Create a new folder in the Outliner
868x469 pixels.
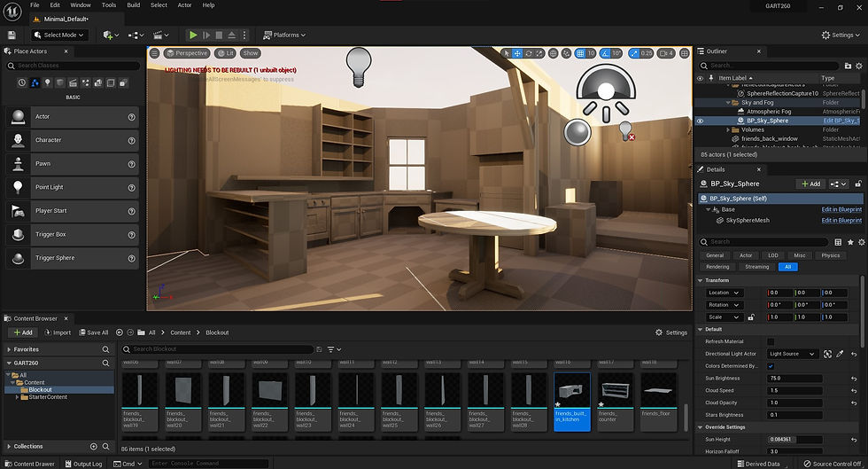(x=848, y=66)
